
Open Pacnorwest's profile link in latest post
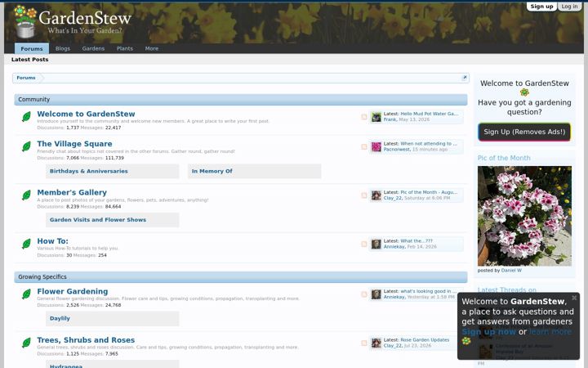(396, 150)
